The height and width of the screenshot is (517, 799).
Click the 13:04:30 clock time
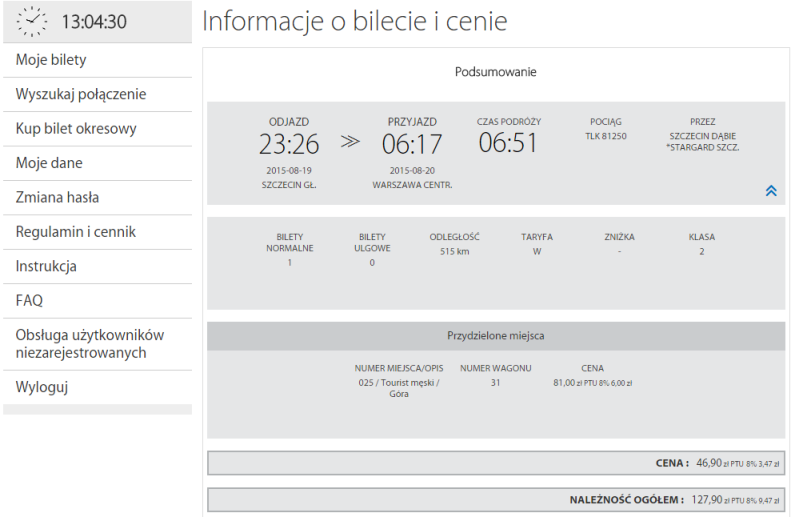pos(94,22)
